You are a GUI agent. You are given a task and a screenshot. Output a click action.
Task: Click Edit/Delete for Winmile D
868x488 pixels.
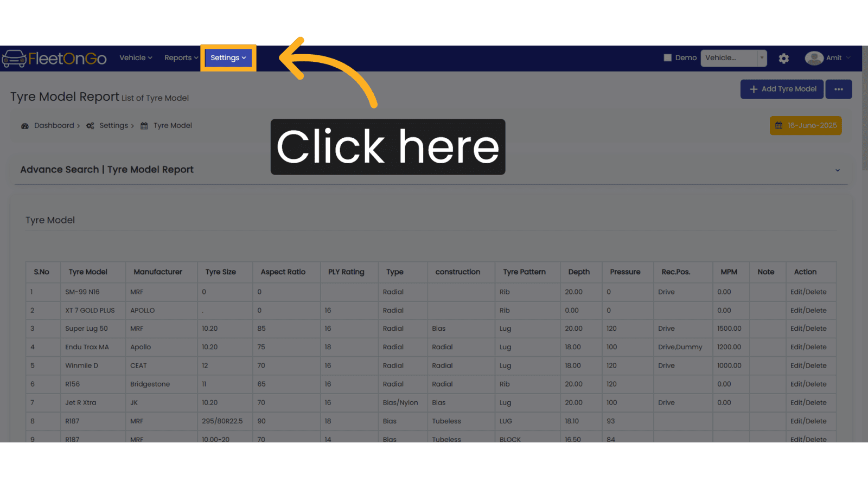pos(808,365)
